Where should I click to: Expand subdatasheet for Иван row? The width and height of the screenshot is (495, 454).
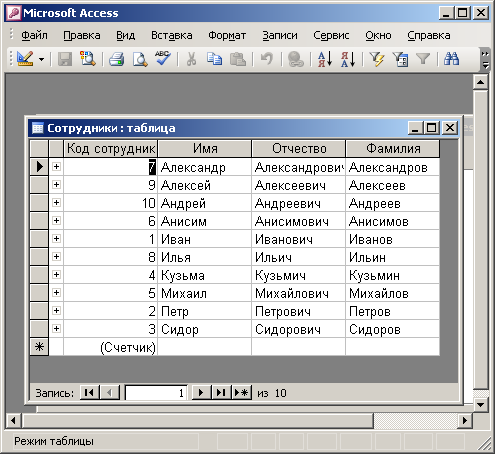[x=56, y=238]
